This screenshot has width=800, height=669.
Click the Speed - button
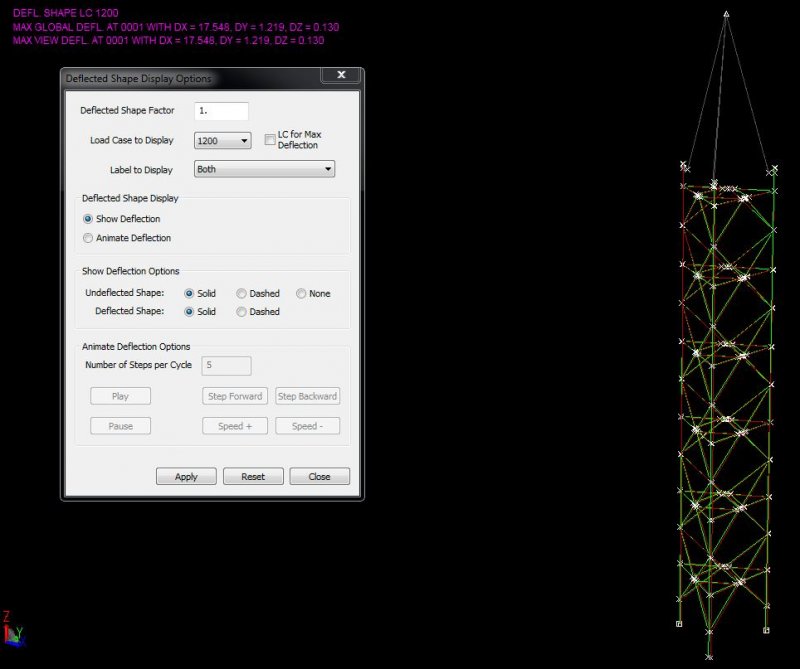point(308,426)
